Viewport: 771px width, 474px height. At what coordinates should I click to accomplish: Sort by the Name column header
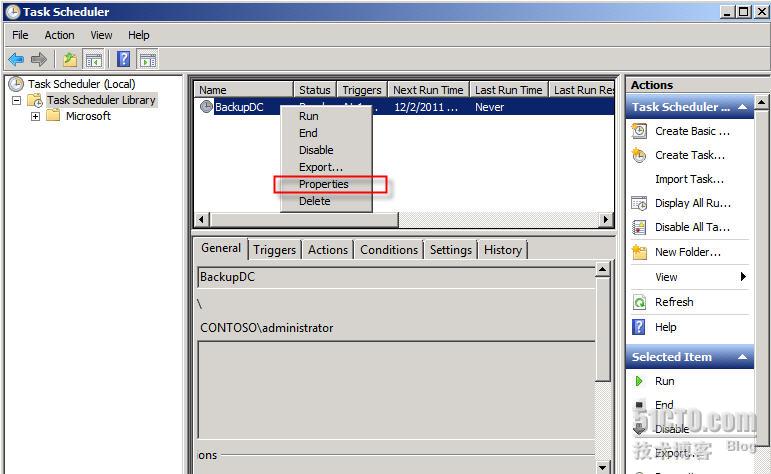pos(244,90)
